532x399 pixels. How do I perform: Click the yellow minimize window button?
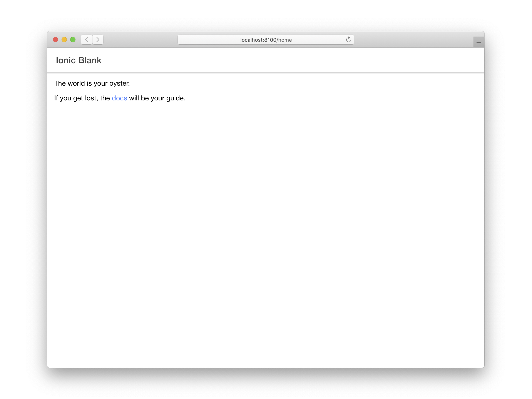coord(64,39)
